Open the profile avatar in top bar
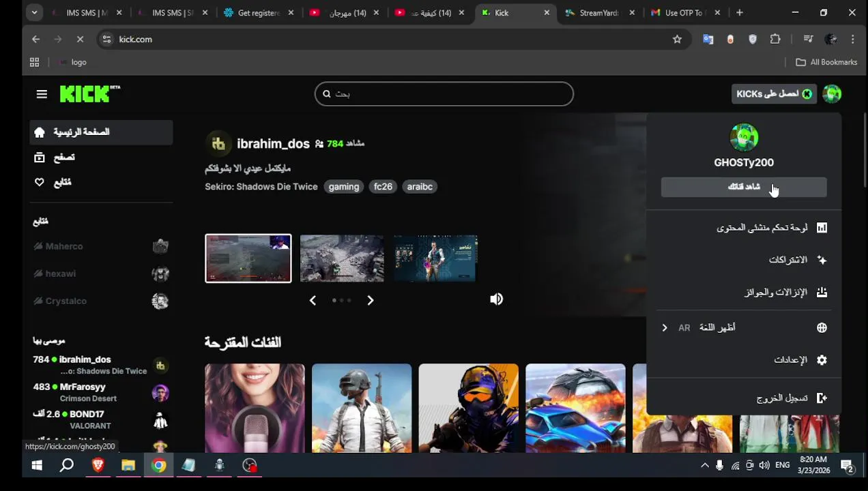The image size is (868, 491). click(x=832, y=94)
